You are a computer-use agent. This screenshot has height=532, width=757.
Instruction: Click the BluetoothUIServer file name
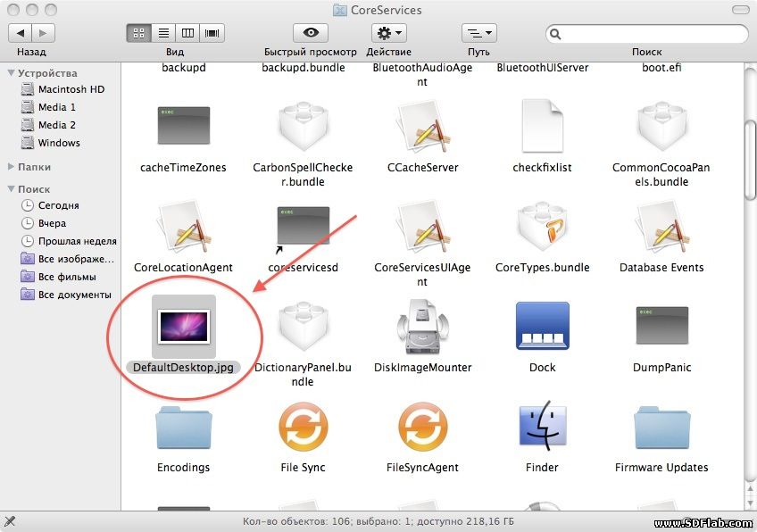click(542, 68)
